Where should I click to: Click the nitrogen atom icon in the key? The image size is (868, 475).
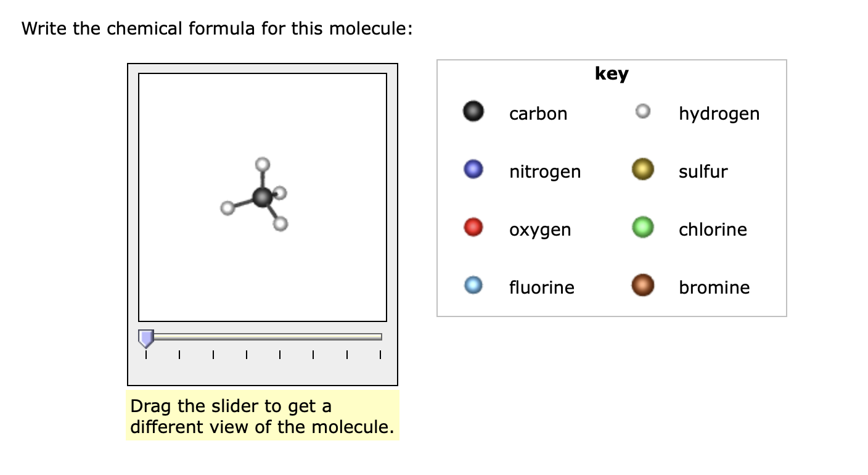coord(472,170)
